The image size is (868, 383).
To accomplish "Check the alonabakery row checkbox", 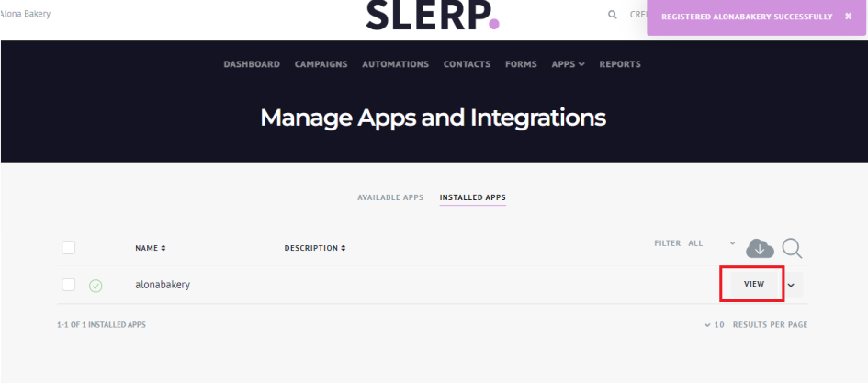I will point(69,285).
